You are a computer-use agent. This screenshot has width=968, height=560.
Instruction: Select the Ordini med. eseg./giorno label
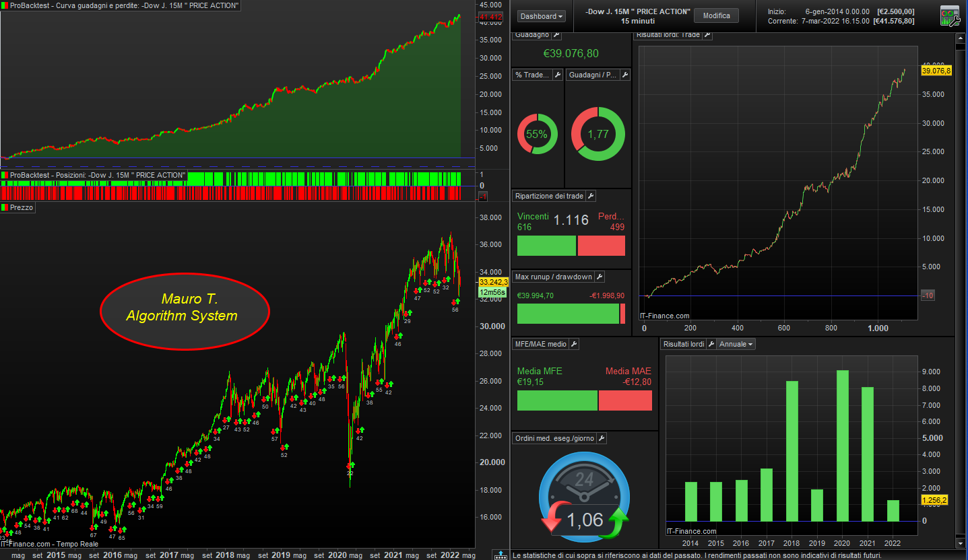pos(555,438)
